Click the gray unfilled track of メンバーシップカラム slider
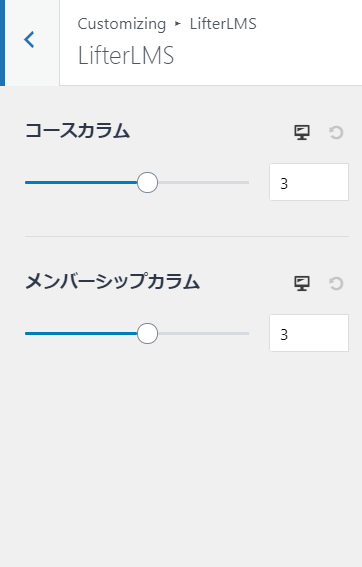The width and height of the screenshot is (362, 567). (203, 333)
